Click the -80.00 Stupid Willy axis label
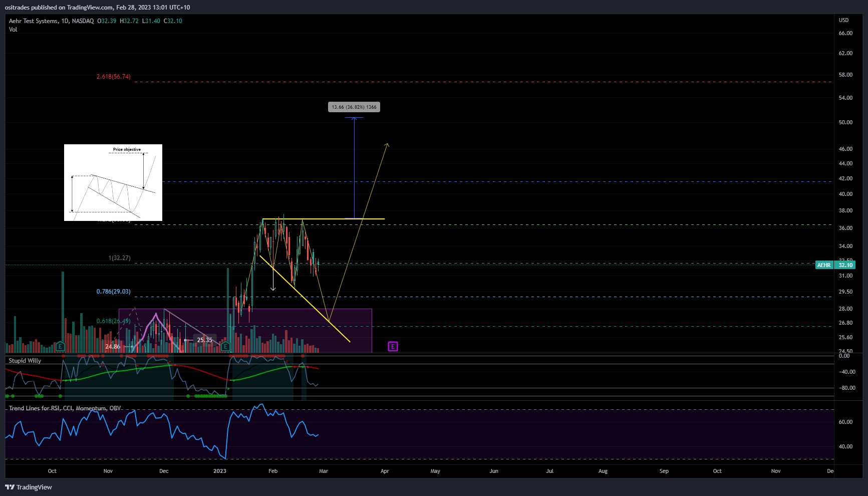The image size is (868, 496). 847,388
